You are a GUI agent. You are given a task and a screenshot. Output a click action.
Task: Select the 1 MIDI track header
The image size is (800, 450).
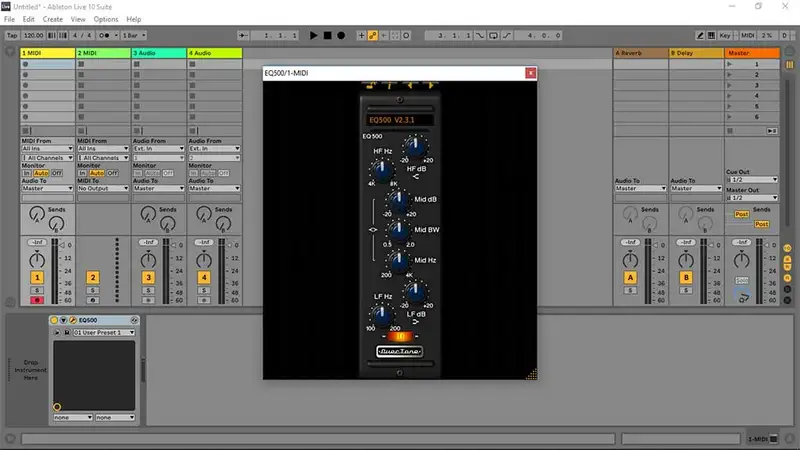point(47,53)
